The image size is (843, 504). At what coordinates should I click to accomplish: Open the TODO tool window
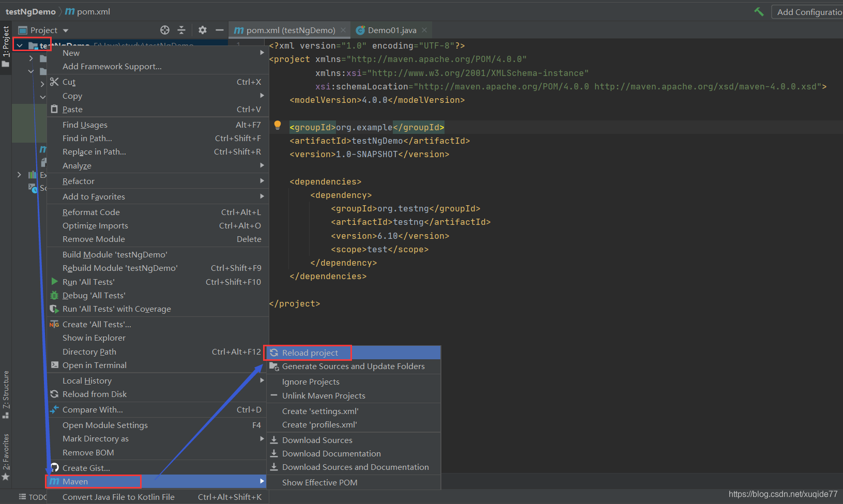(x=33, y=497)
